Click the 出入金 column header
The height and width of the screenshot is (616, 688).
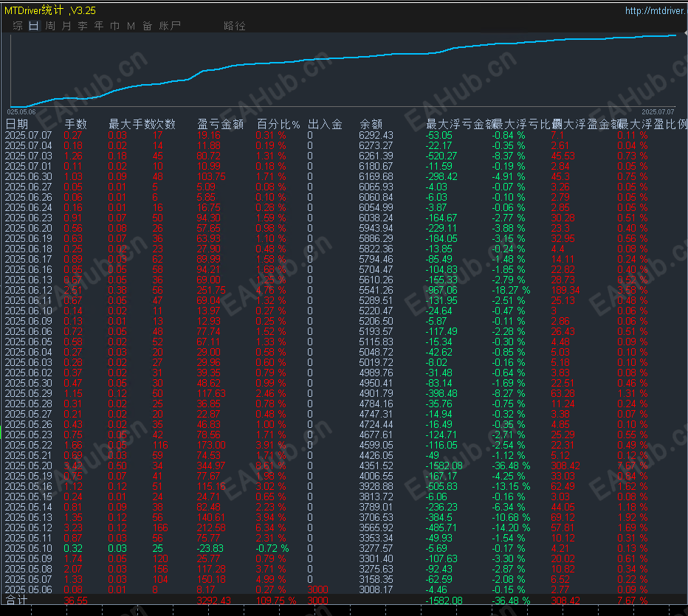tap(325, 124)
